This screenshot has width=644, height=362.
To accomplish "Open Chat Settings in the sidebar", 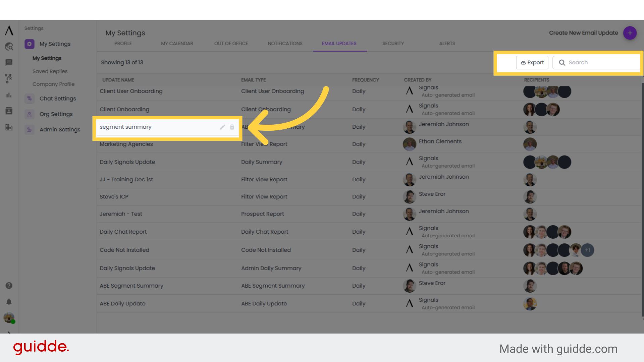I will [x=58, y=99].
